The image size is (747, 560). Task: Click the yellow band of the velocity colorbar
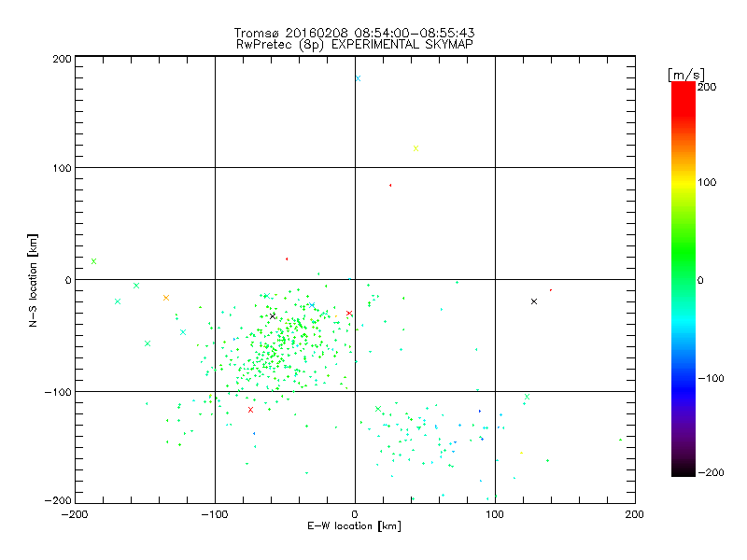coord(684,182)
